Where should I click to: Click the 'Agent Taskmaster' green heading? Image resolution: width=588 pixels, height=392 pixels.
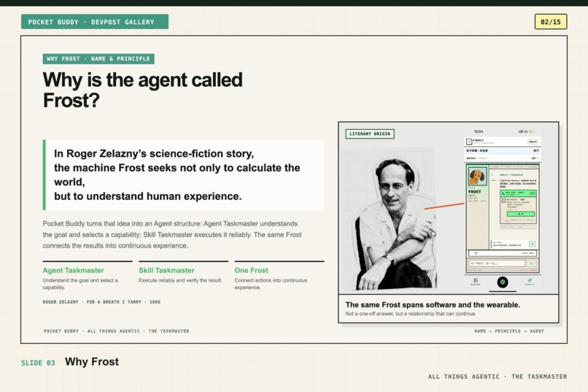pyautogui.click(x=73, y=271)
